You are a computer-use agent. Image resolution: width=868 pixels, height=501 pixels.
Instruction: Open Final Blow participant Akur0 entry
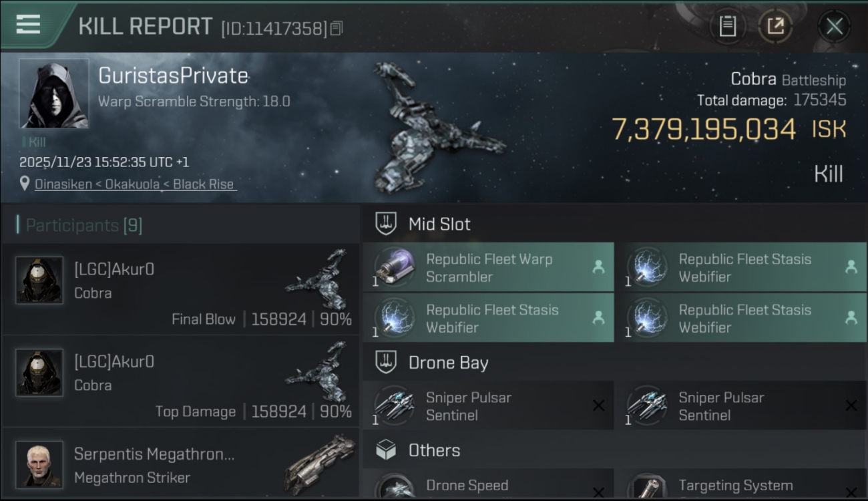coord(180,289)
